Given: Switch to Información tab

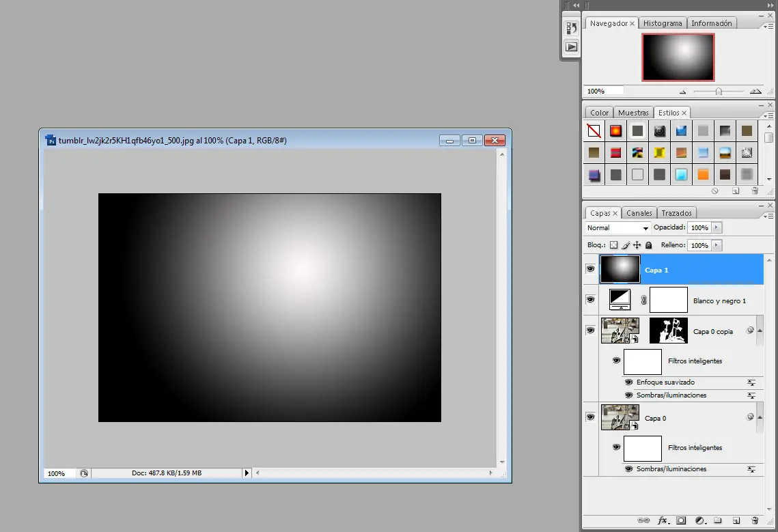Looking at the screenshot, I should (712, 23).
